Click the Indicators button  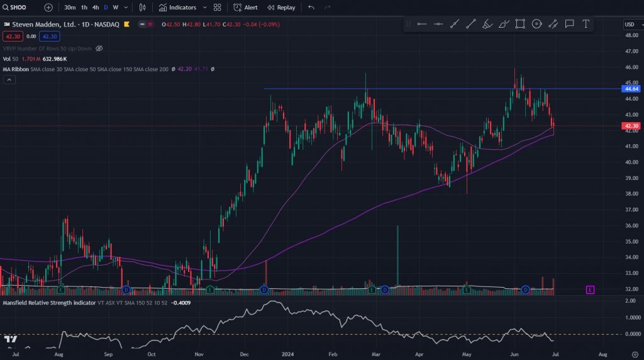pos(177,8)
